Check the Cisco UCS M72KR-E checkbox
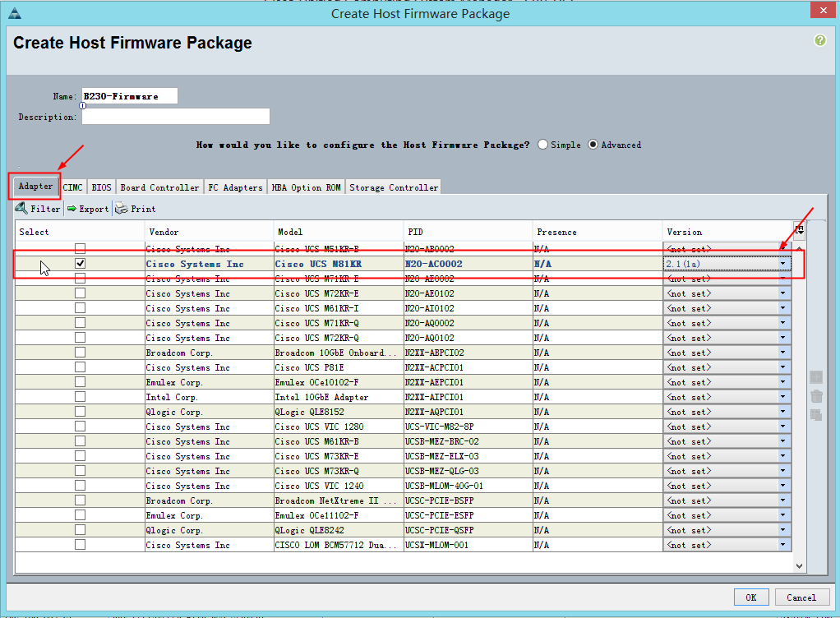840x618 pixels. pos(80,293)
